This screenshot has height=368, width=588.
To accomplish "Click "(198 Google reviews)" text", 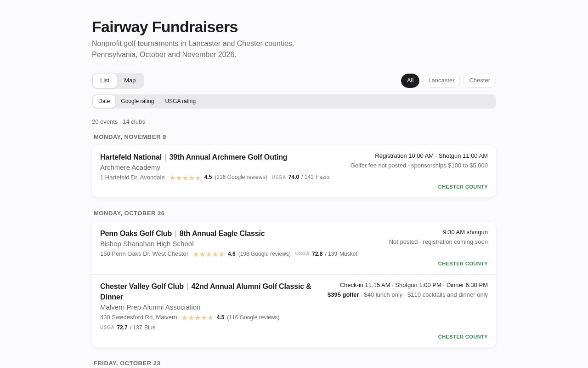I will click(265, 254).
